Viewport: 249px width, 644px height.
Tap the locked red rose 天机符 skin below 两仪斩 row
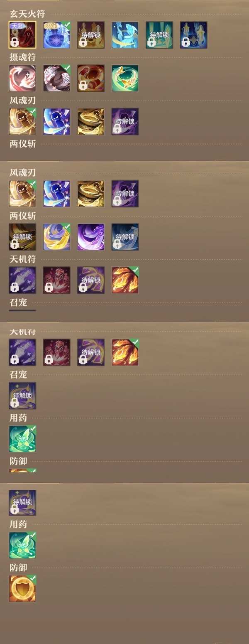56,280
